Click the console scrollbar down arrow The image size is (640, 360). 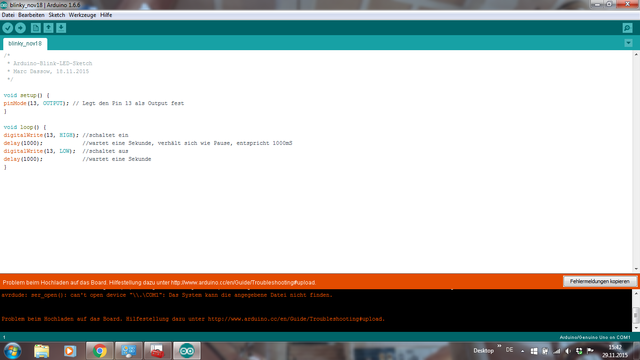(636, 328)
